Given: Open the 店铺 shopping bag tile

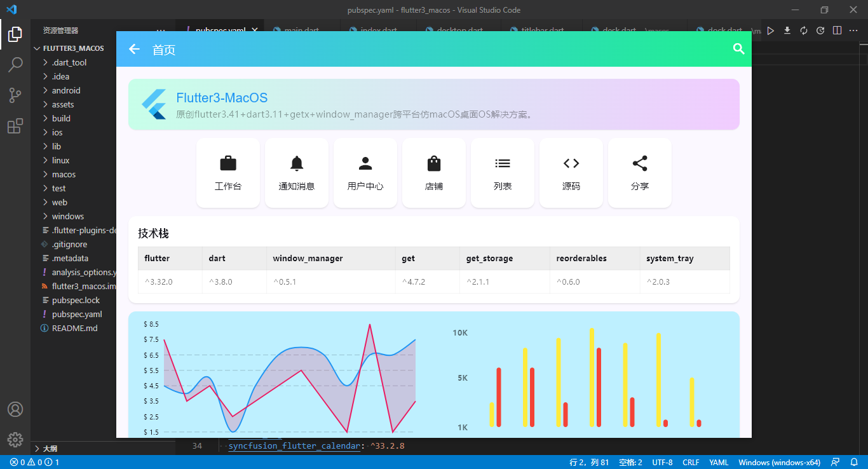Looking at the screenshot, I should [x=434, y=173].
